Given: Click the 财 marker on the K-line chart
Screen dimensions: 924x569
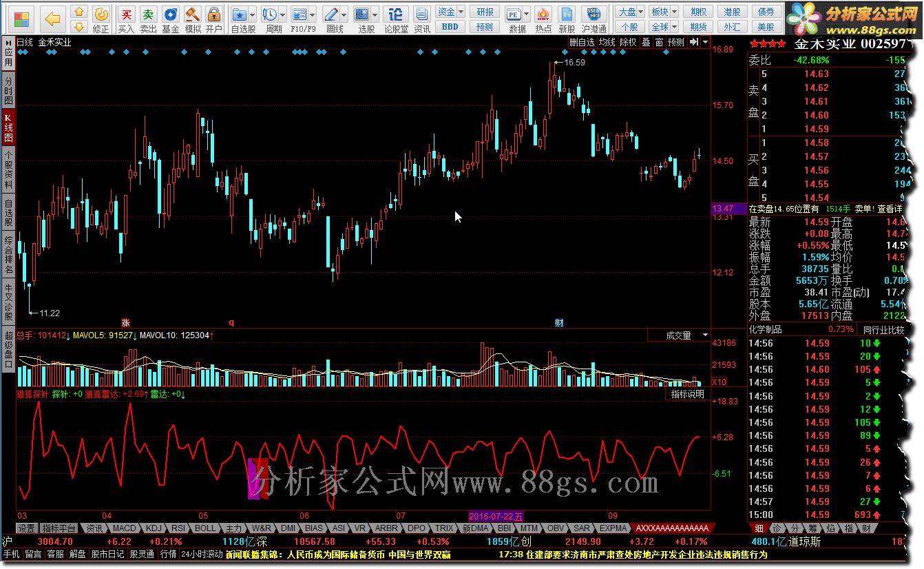Looking at the screenshot, I should (559, 322).
